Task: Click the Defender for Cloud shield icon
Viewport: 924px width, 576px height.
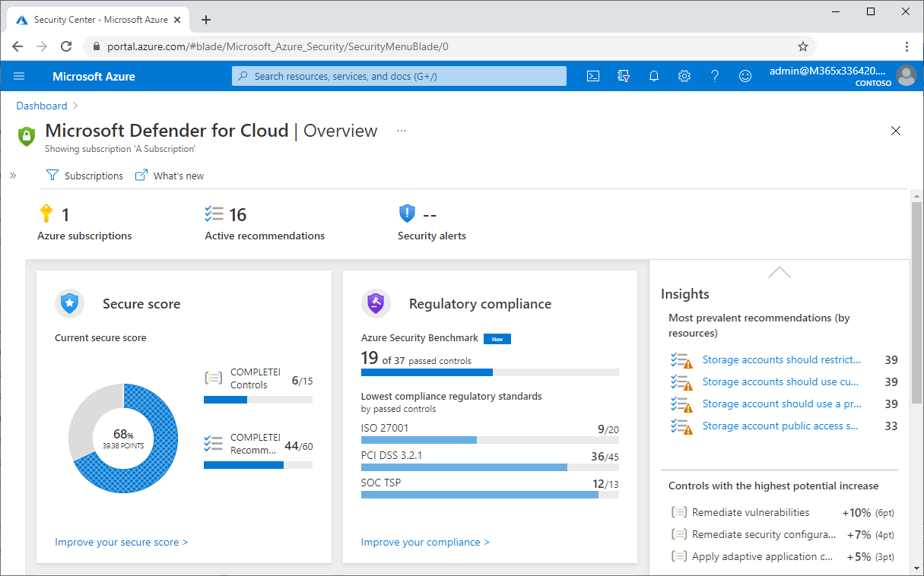Action: (x=27, y=137)
